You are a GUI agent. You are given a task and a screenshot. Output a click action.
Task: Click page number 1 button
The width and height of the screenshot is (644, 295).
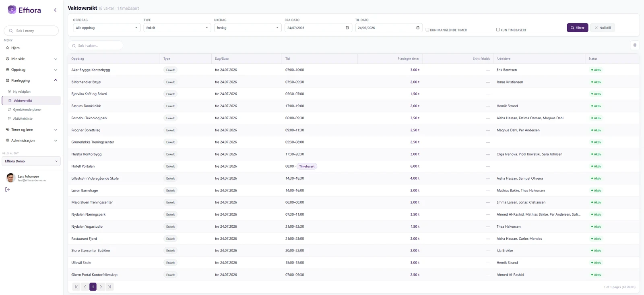pos(93,287)
